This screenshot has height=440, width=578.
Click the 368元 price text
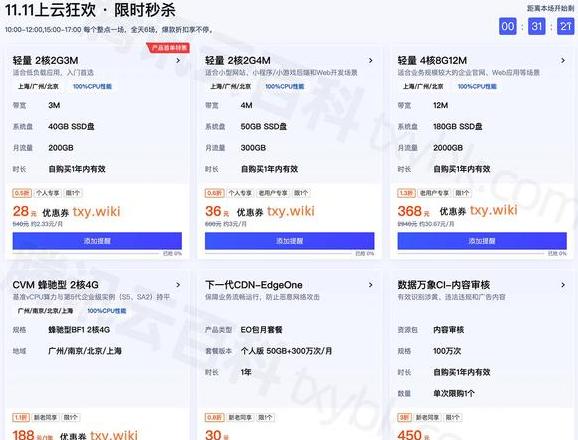coord(413,212)
